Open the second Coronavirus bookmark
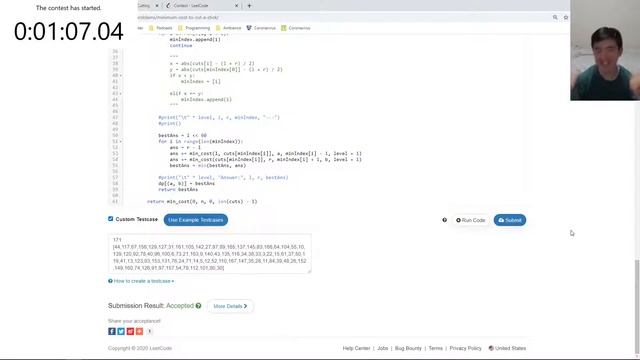640x360 pixels. coord(296,28)
